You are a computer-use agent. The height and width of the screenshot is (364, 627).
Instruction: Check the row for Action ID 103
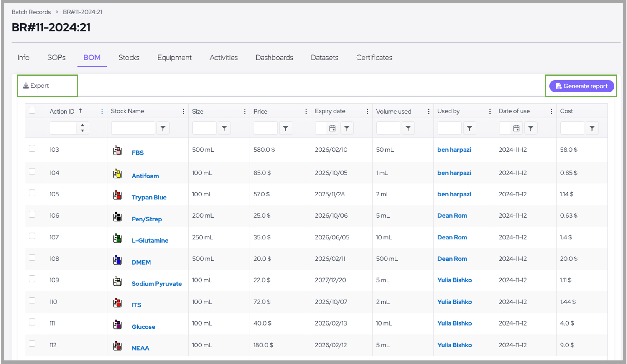(32, 148)
